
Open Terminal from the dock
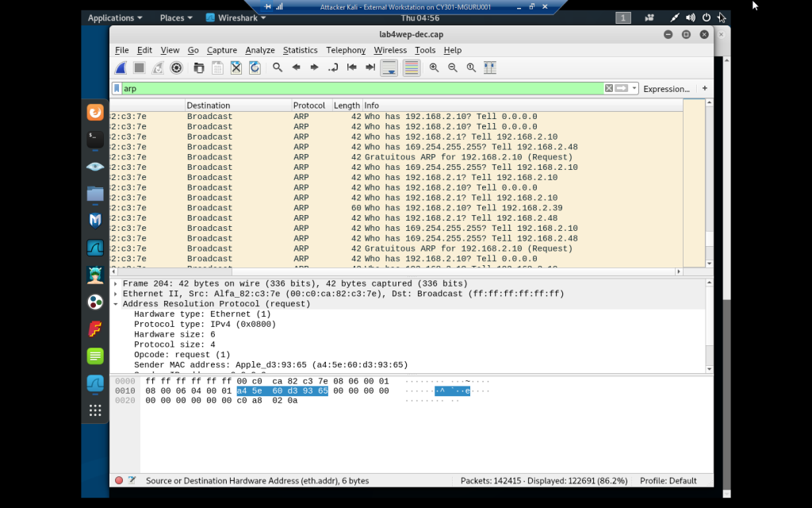click(95, 140)
